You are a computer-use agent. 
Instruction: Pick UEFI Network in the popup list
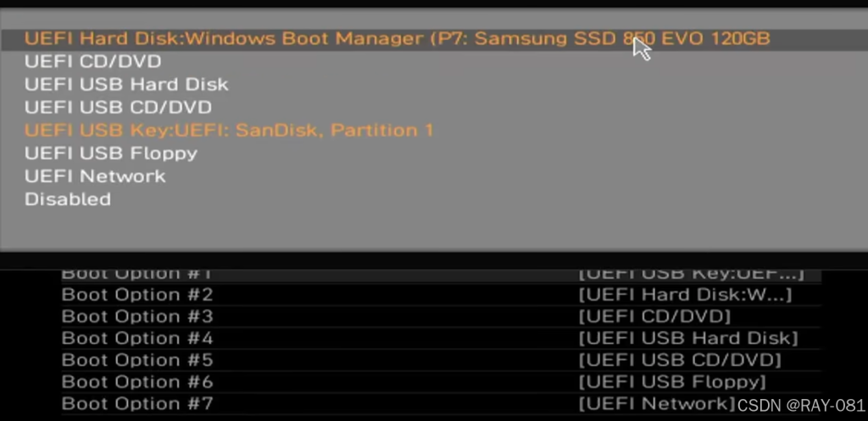(x=95, y=176)
